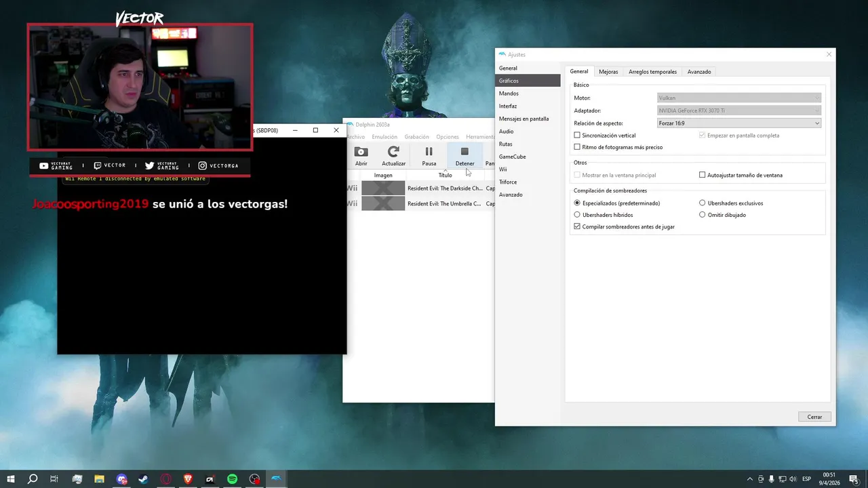Open the Grabación menu in Dolphin
868x488 pixels.
pyautogui.click(x=416, y=137)
